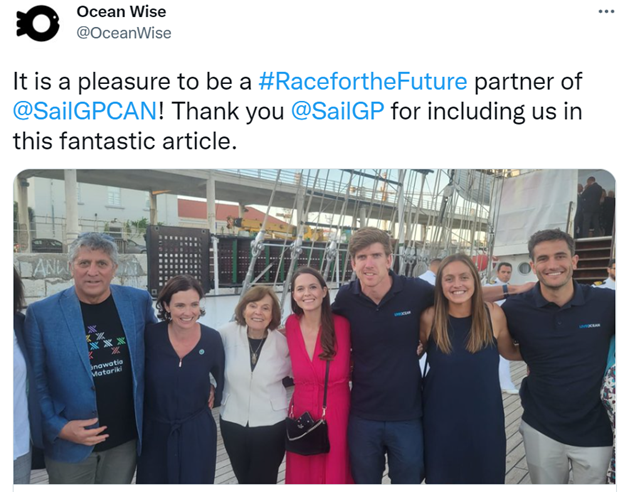The image size is (624, 492).
Task: Click the tall man in navy polo
Action: pyautogui.click(x=382, y=354)
